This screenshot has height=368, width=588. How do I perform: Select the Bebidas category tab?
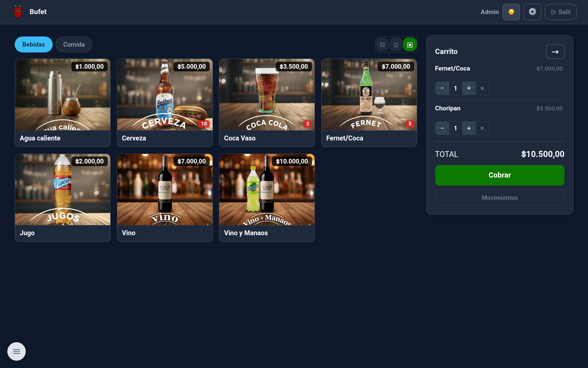34,44
